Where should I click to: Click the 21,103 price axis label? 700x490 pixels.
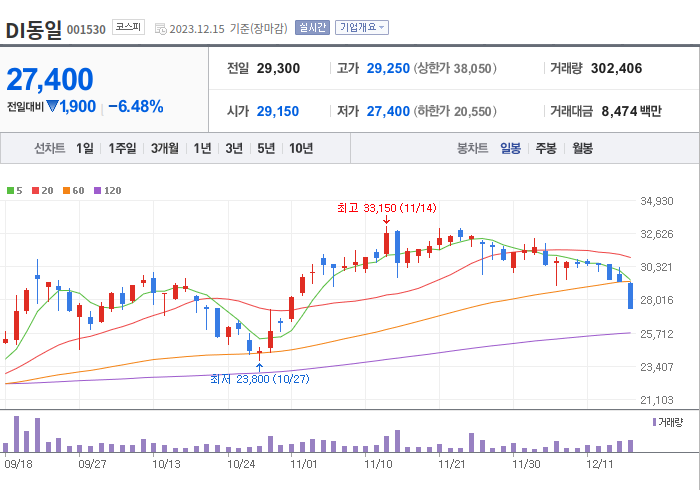coord(657,400)
